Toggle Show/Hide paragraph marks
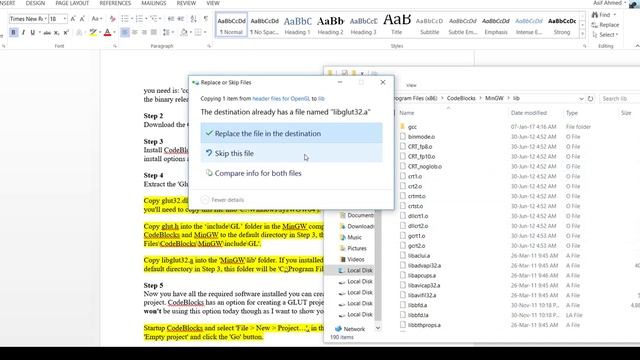This screenshot has width=640, height=360. point(205,19)
